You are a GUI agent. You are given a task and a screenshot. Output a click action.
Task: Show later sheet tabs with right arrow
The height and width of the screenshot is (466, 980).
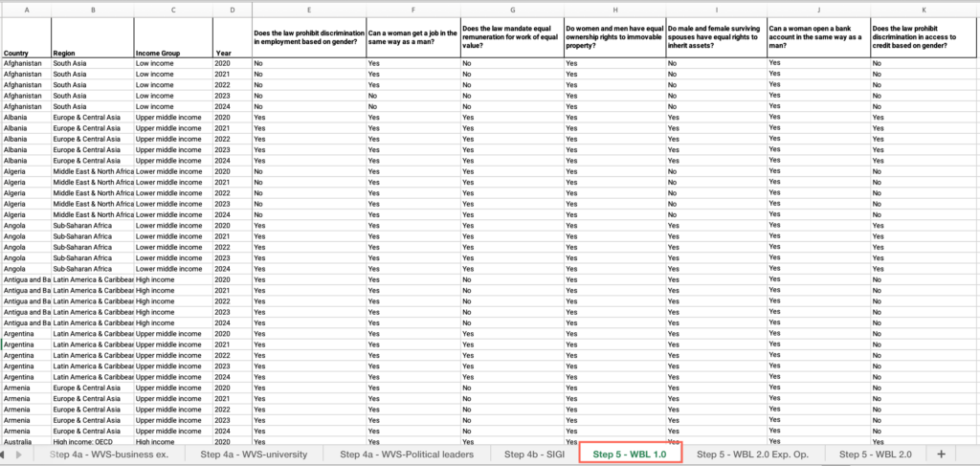(19, 455)
